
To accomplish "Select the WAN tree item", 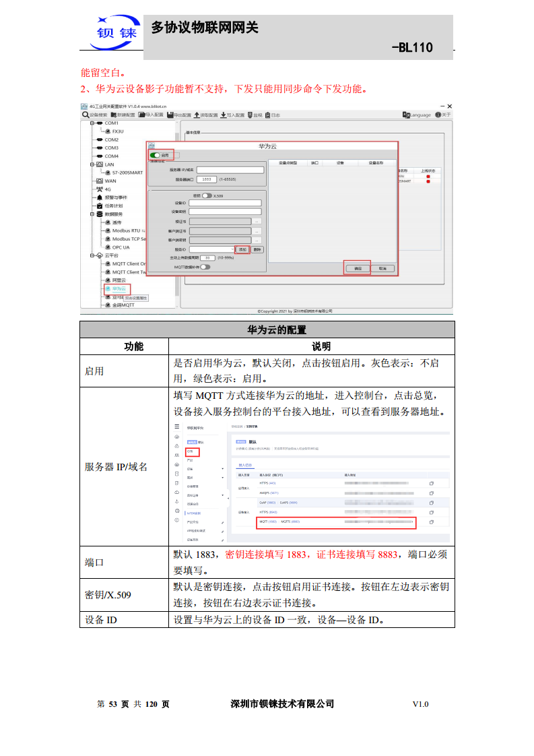I will coord(110,181).
